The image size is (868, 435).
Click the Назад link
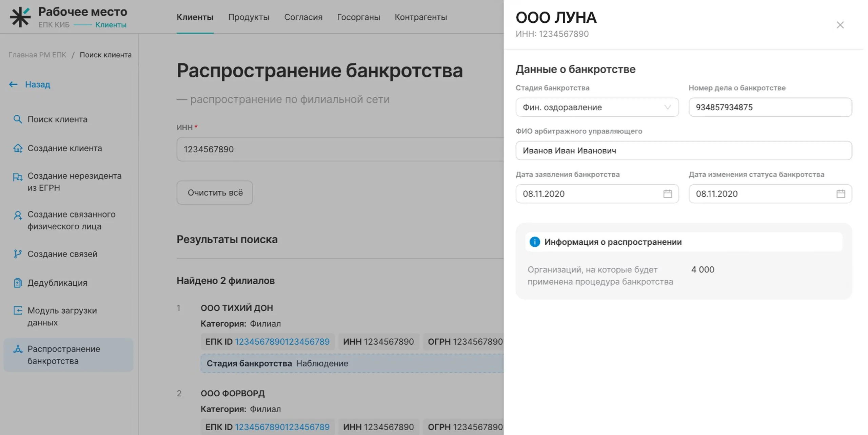(x=37, y=84)
